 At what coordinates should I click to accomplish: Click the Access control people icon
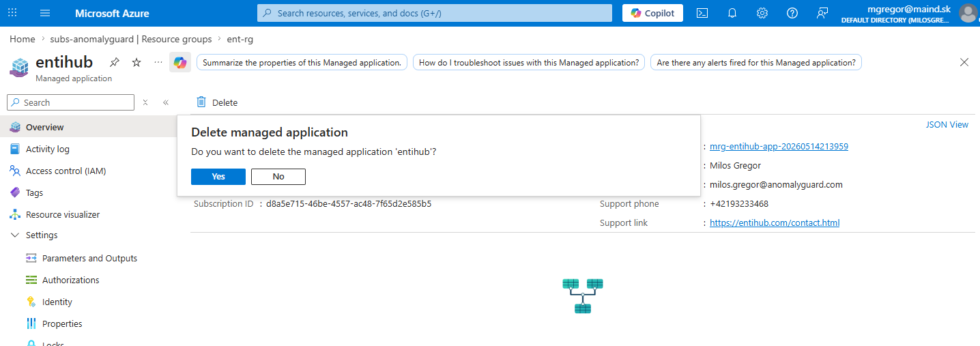[x=15, y=171]
